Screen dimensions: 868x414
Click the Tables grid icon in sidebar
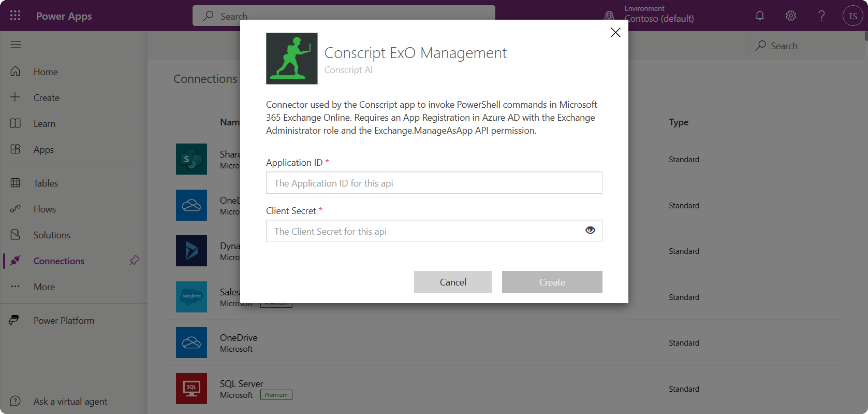click(x=16, y=183)
